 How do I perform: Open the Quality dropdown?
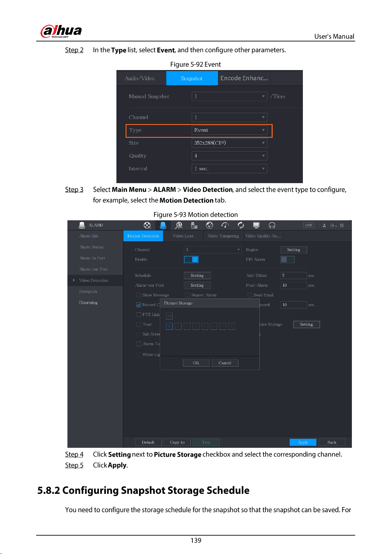[230, 156]
